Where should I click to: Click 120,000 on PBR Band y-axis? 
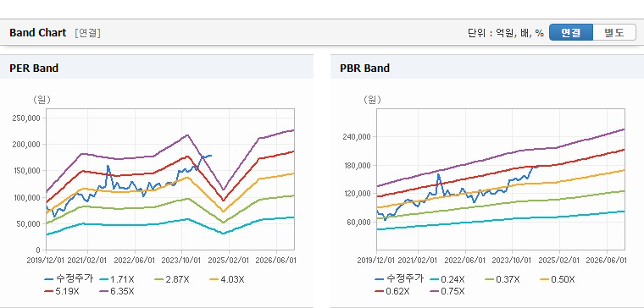[x=358, y=194]
